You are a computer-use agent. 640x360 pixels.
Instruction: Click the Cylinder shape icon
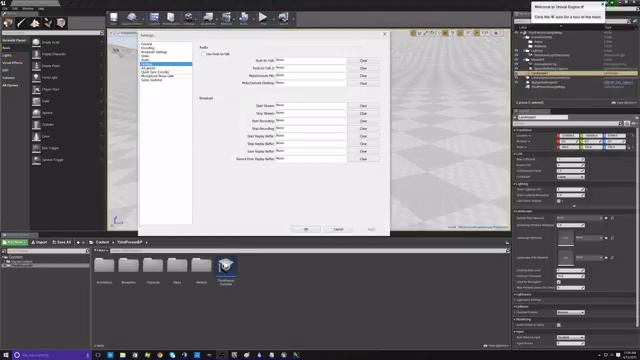(36, 124)
